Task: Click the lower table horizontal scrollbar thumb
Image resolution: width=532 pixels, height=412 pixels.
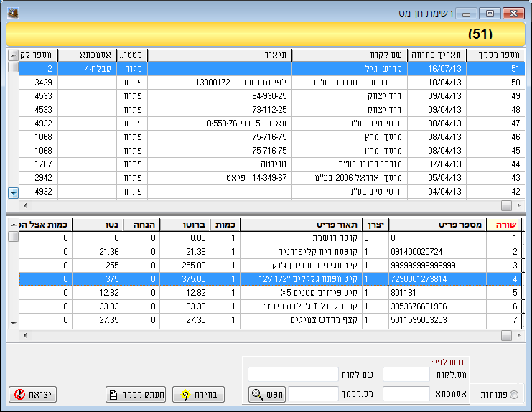Action: 507,335
